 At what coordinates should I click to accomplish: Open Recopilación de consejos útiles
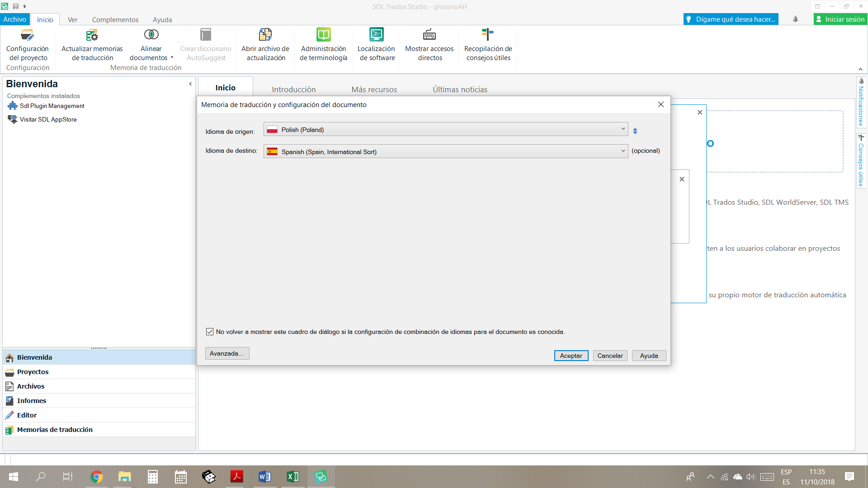488,35
